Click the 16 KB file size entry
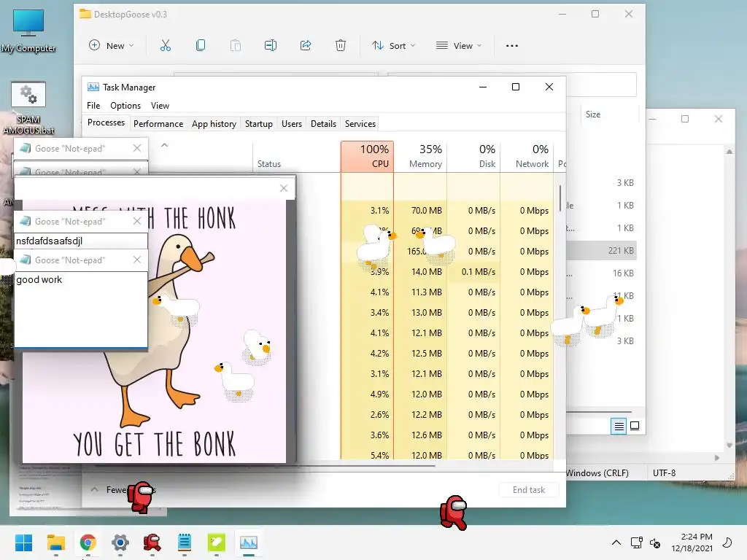 pos(623,273)
